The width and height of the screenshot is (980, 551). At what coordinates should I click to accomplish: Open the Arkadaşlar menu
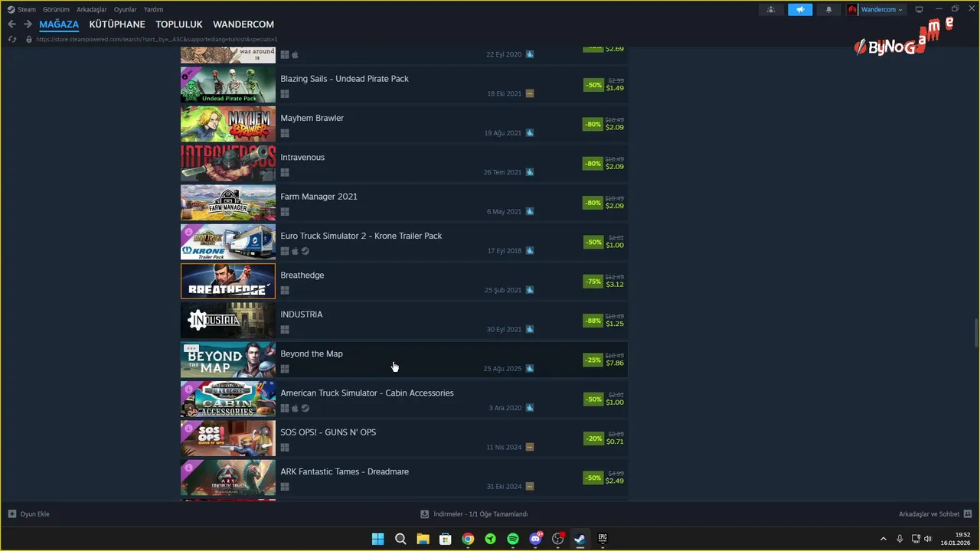92,9
